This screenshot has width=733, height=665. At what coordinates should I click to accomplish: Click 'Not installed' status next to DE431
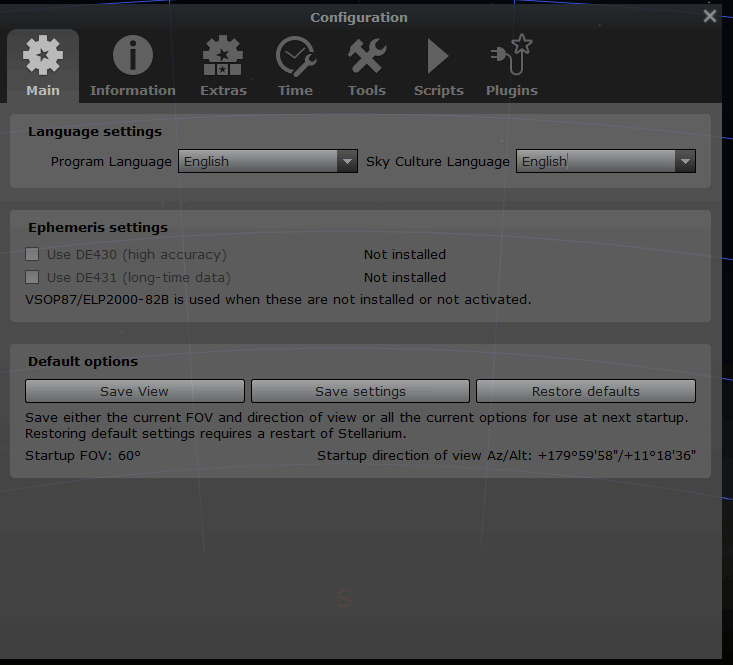(x=405, y=277)
